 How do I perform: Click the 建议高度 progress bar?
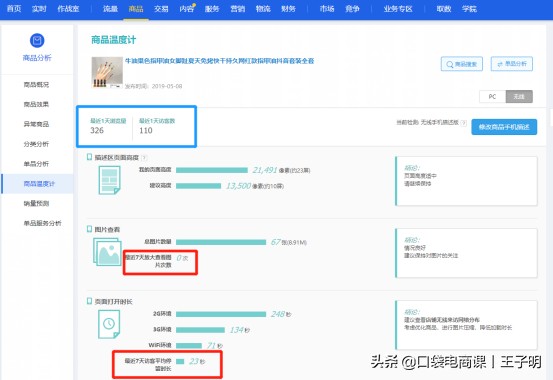click(x=199, y=186)
